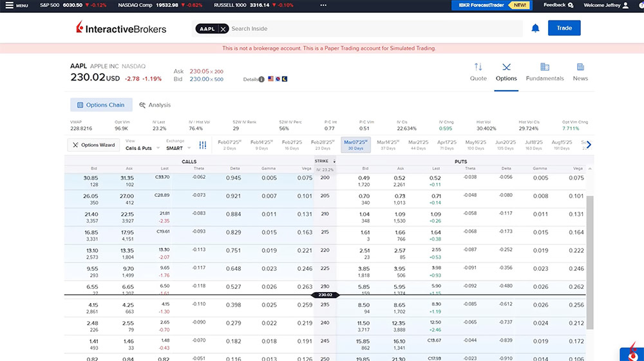Viewport: 644px width, 361px height.
Task: Click the US flag exchange icon
Action: 270,79
